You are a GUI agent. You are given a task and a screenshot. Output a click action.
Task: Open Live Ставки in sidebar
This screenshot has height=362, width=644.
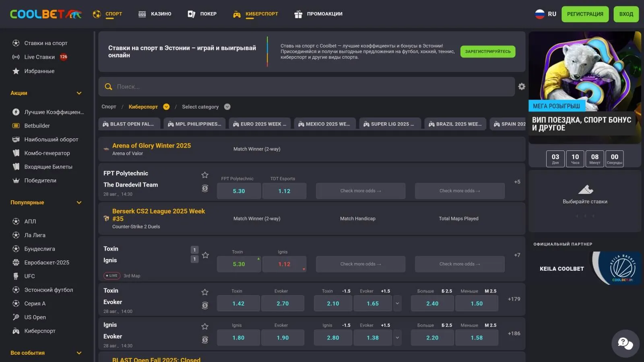[x=40, y=57]
